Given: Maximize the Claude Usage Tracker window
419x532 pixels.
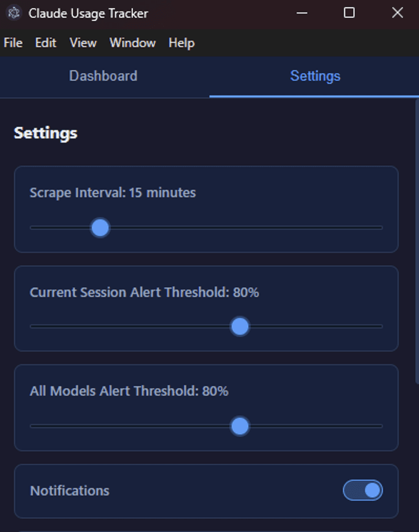Looking at the screenshot, I should point(349,13).
